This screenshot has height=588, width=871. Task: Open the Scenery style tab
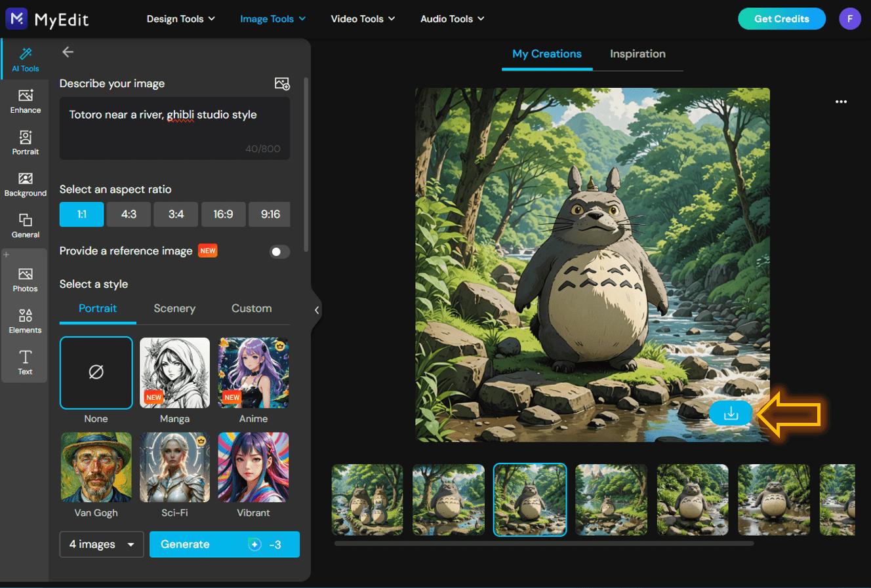click(x=174, y=308)
